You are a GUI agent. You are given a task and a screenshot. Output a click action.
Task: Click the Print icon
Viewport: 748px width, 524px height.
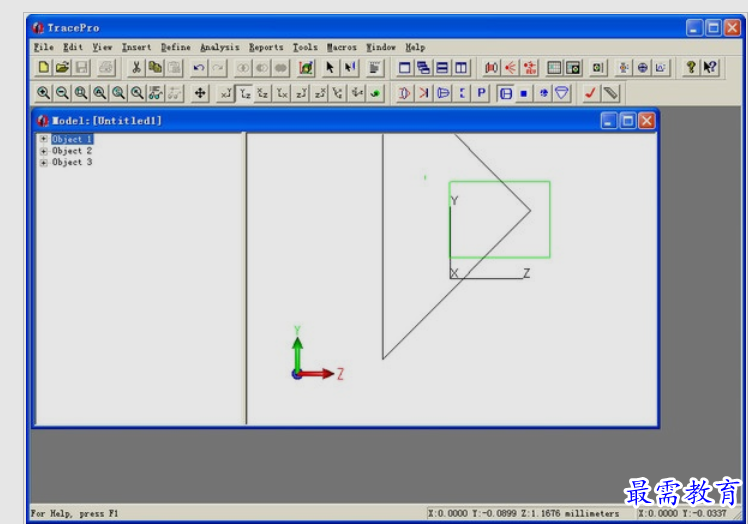point(106,68)
